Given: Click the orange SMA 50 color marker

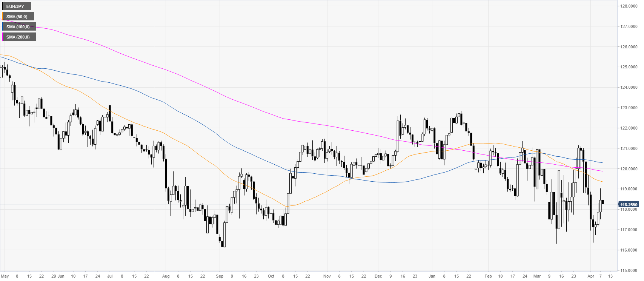Looking at the screenshot, I should click(3, 17).
